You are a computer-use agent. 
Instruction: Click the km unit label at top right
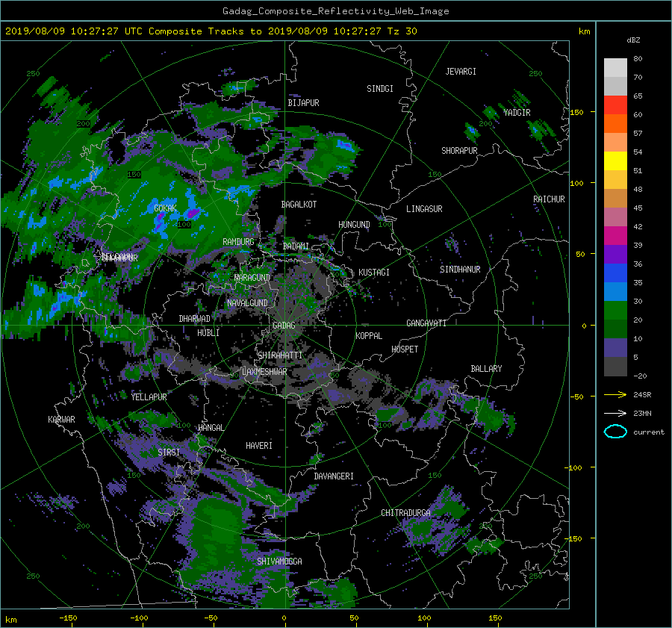584,31
